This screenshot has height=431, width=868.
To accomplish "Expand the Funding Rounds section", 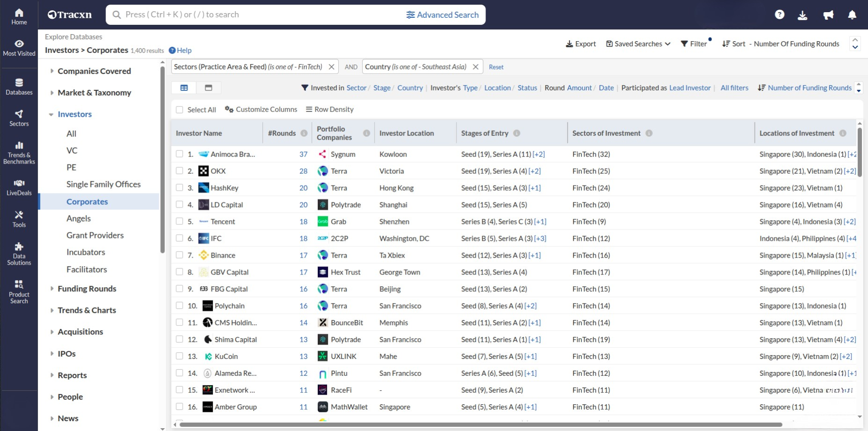I will pos(87,289).
